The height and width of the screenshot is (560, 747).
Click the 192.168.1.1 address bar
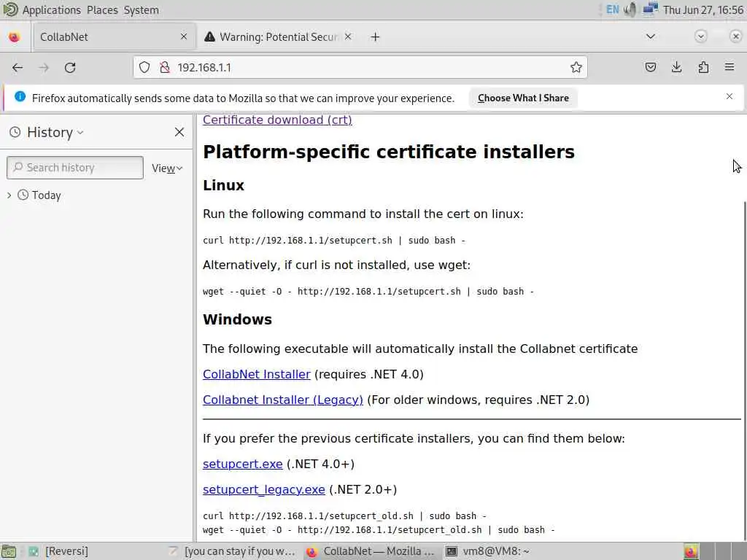(x=360, y=68)
